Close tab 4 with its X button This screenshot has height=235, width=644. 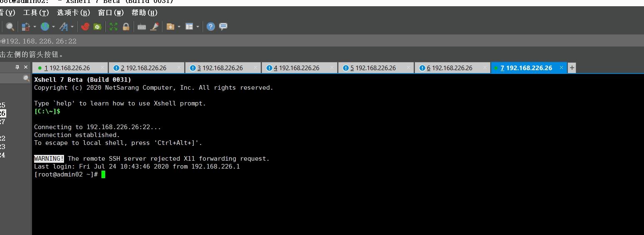(x=332, y=68)
